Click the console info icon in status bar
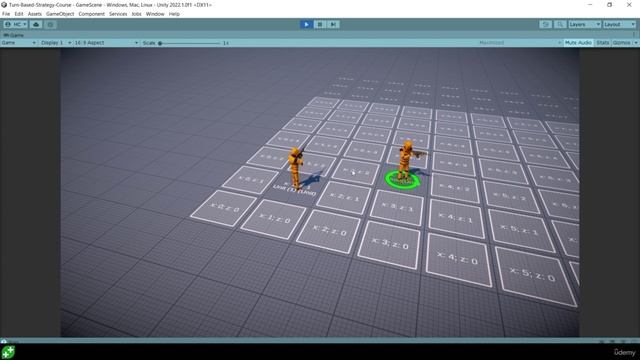 click(x=4, y=341)
